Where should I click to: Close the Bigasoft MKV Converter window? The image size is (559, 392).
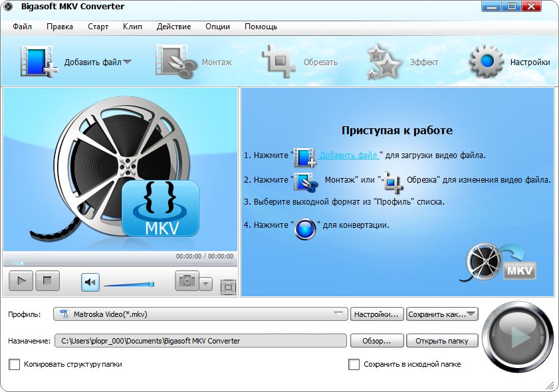(532, 6)
